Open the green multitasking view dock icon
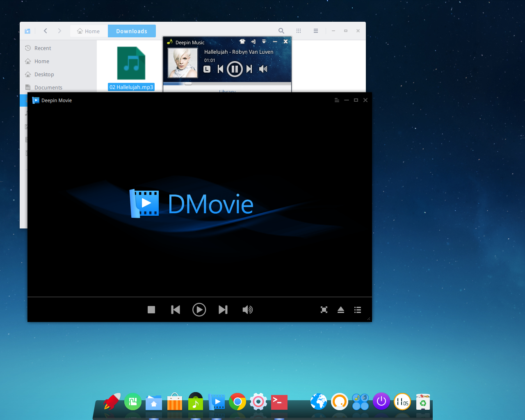Image resolution: width=525 pixels, height=420 pixels. pos(133,402)
